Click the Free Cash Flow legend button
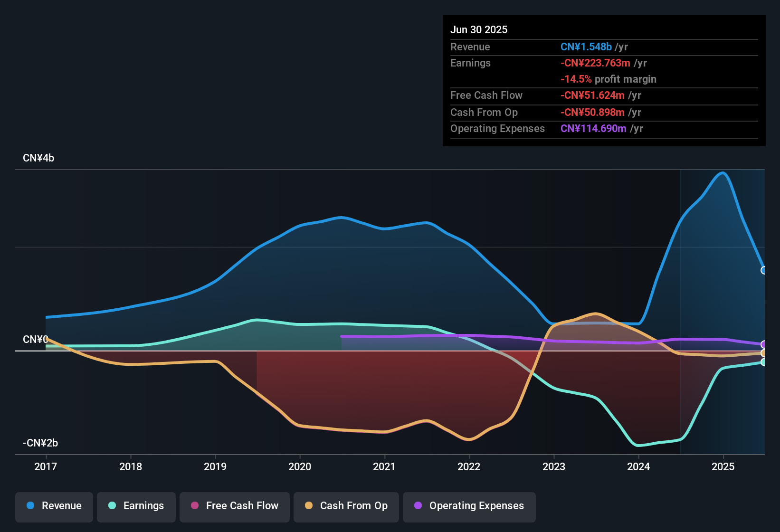The image size is (780, 532). 234,506
